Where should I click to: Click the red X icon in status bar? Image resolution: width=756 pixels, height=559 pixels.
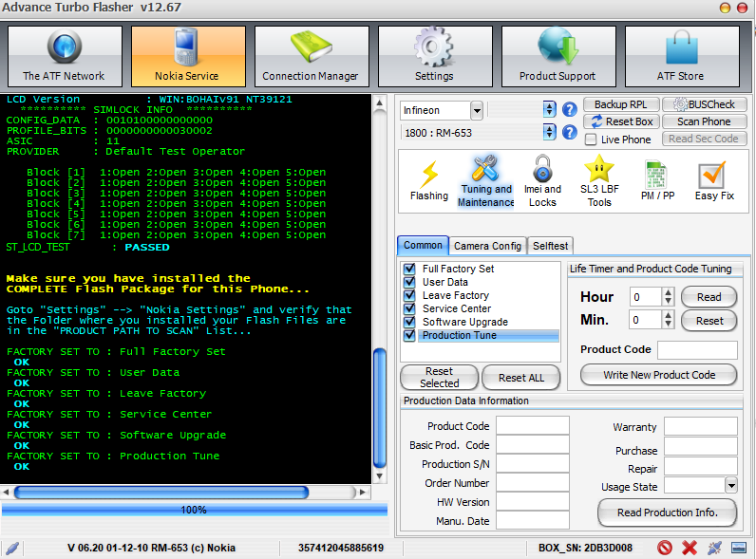(x=690, y=548)
